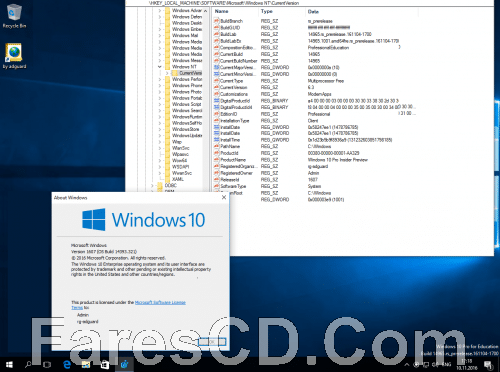Image resolution: width=500 pixels, height=372 pixels.
Task: Click the network icon in system tray
Action: click(426, 365)
